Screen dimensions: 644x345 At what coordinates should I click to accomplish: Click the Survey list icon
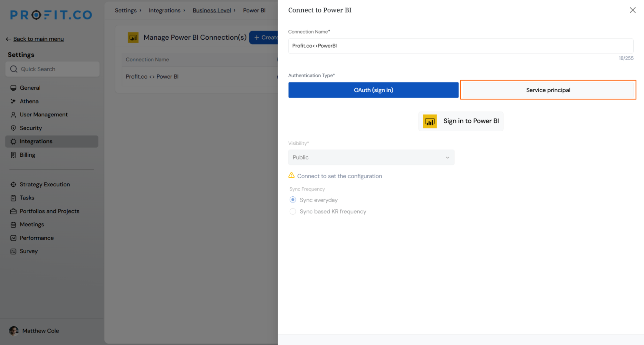(13, 251)
